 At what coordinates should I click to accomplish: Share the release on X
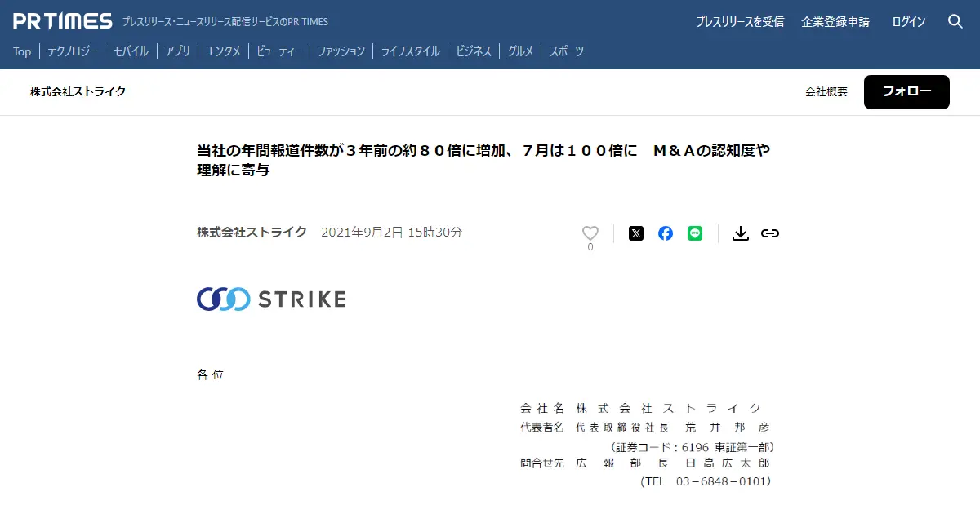point(636,233)
